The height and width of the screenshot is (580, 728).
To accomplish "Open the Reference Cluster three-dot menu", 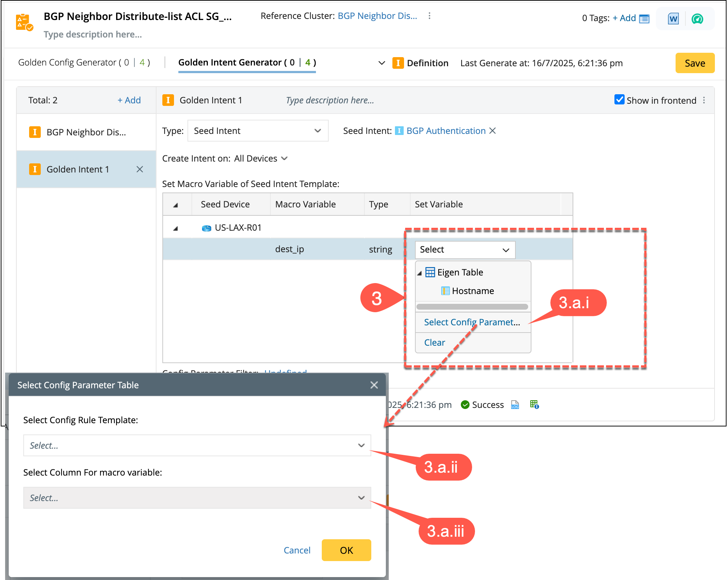I will (430, 16).
